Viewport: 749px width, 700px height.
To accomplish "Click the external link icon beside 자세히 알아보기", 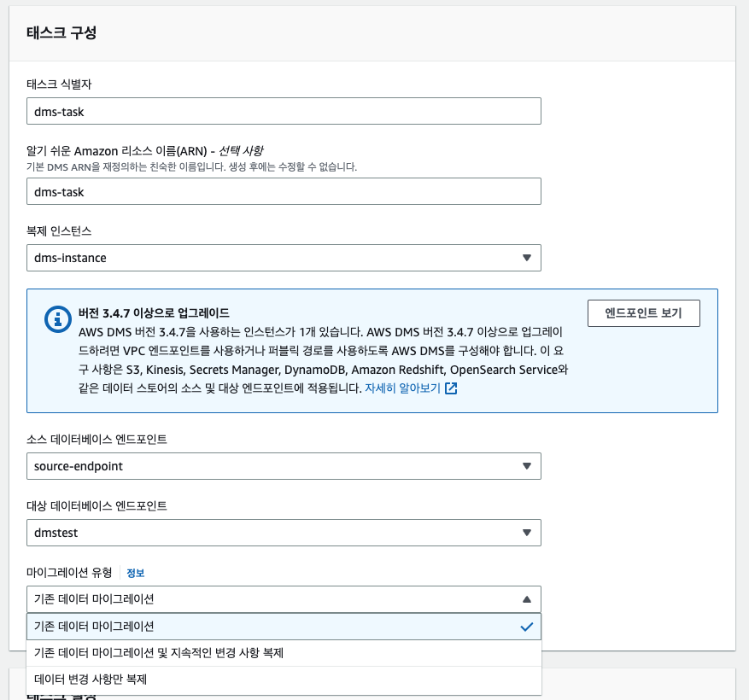I will [x=451, y=388].
